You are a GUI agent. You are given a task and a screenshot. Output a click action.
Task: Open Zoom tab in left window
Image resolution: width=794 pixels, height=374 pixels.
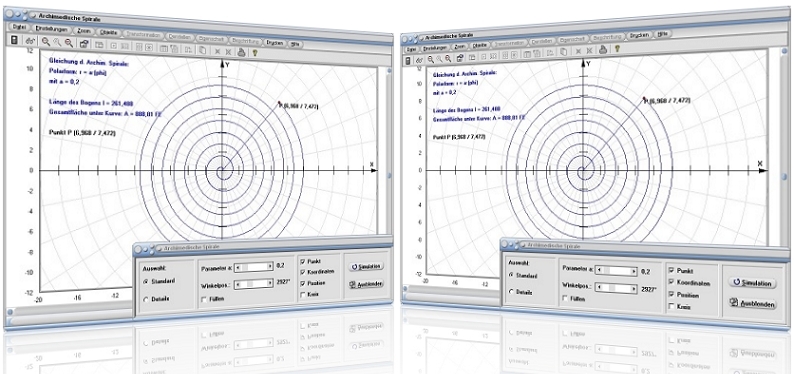point(85,31)
